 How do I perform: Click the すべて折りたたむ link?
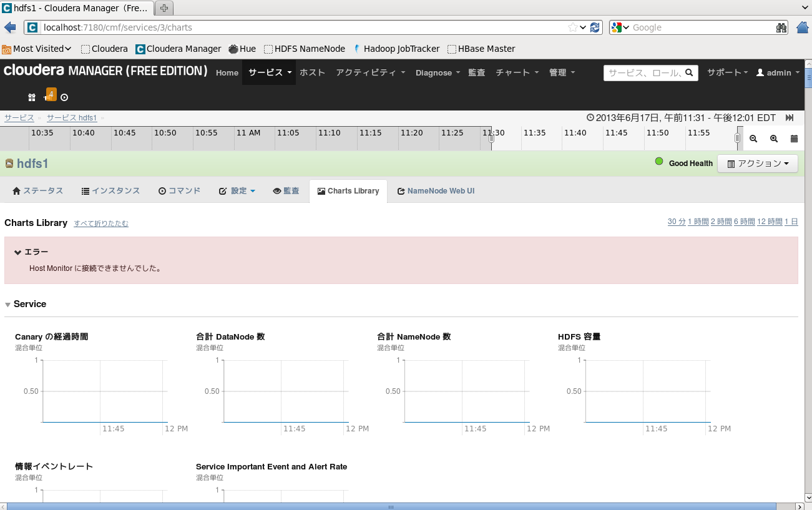(x=101, y=223)
